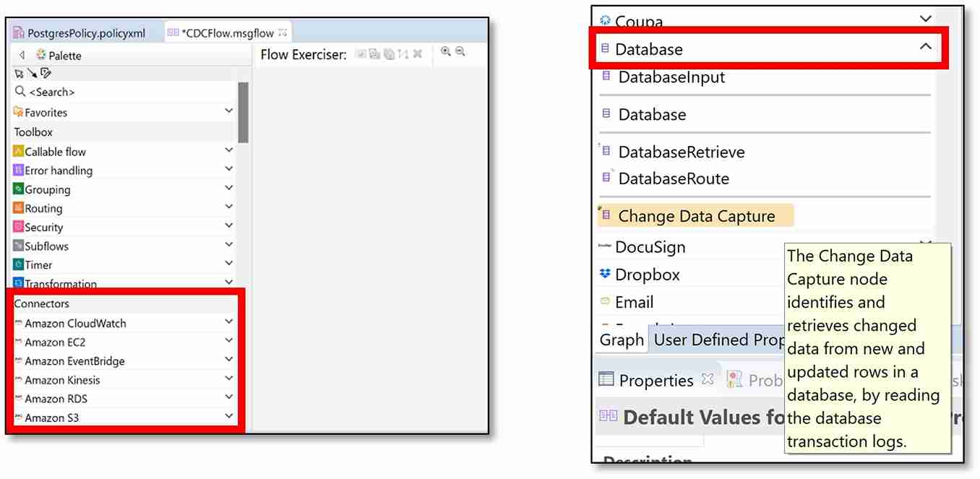The image size is (980, 479).
Task: Click the Change Data Capture node icon
Action: (605, 215)
